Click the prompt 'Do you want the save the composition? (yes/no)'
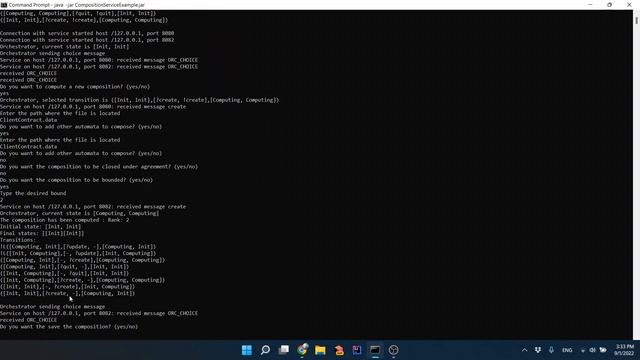Image resolution: width=640 pixels, height=360 pixels. point(69,327)
